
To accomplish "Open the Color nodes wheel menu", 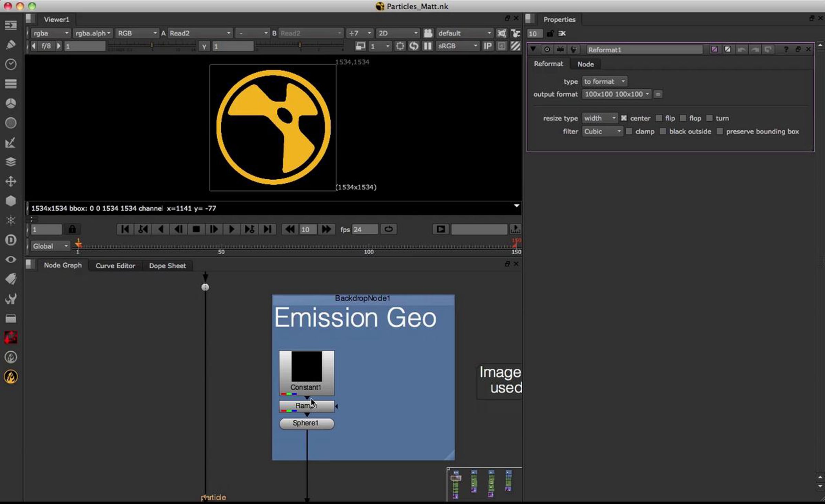I will [x=11, y=103].
